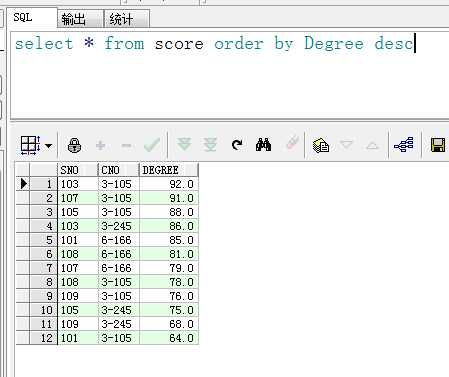Open the grid mode dropdown arrow
This screenshot has height=377, width=449.
[49, 146]
